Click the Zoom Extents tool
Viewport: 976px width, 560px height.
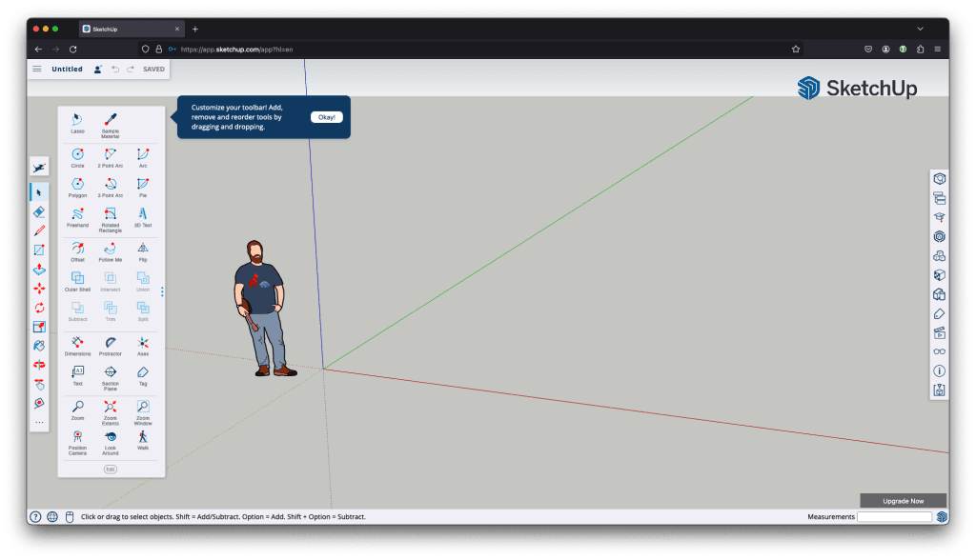pyautogui.click(x=111, y=408)
